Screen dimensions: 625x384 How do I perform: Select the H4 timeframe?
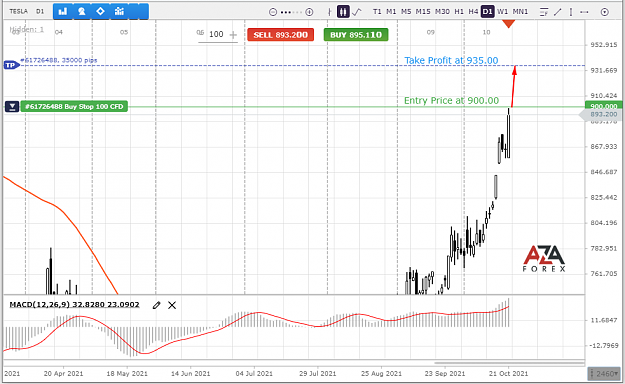473,12
